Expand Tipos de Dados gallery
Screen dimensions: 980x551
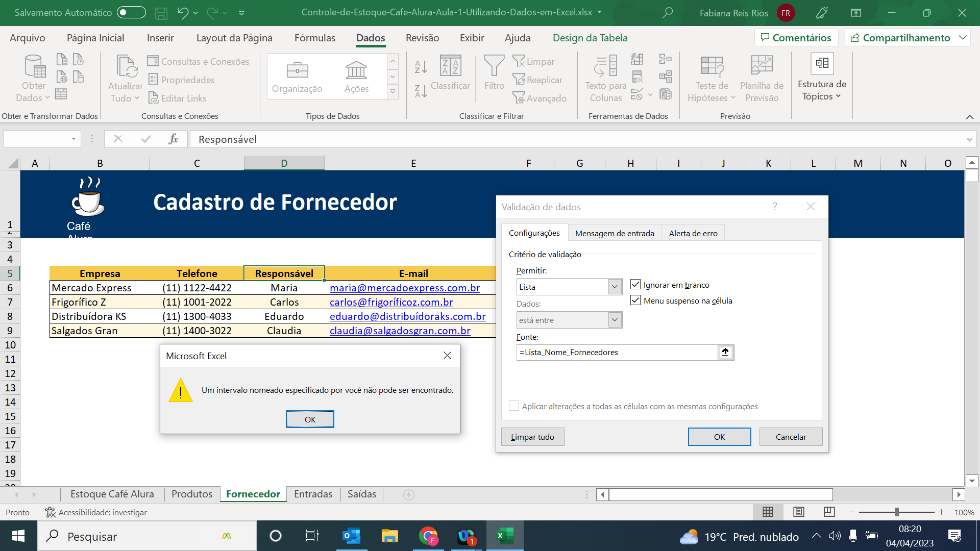tap(393, 91)
